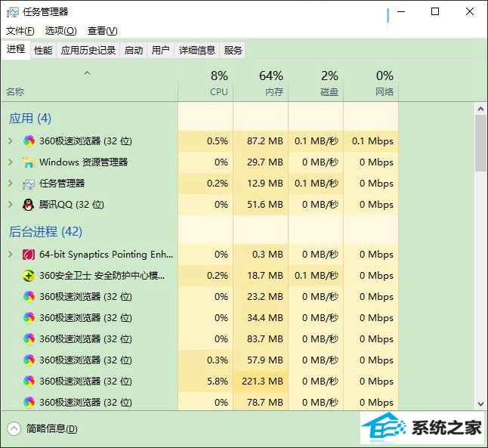488x448 pixels.
Task: Switch to the 性能 tab
Action: point(43,50)
